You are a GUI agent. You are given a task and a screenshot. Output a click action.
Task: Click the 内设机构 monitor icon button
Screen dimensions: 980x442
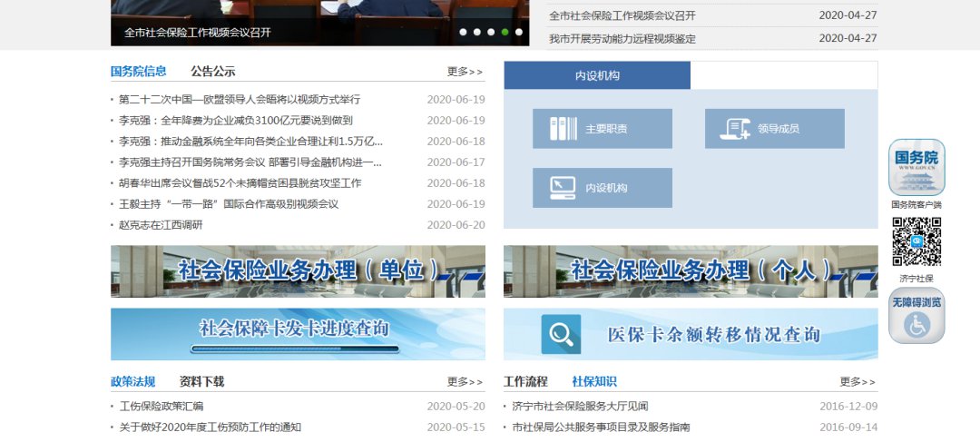(563, 188)
